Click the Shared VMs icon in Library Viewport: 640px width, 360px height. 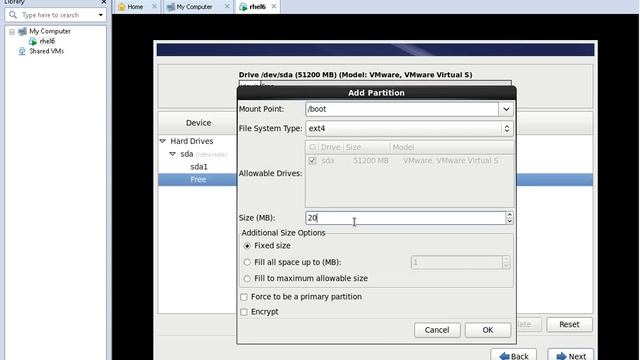(22, 51)
